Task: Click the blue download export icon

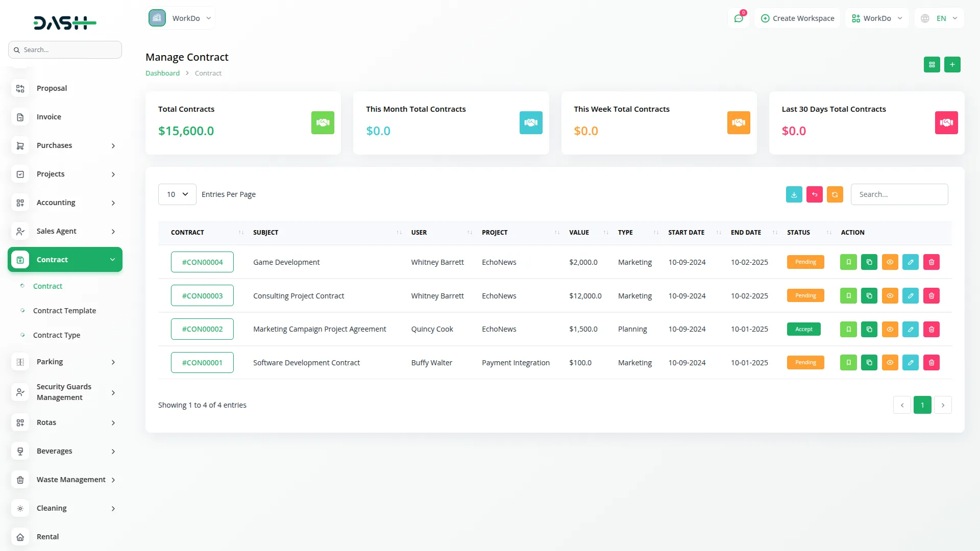Action: point(794,194)
